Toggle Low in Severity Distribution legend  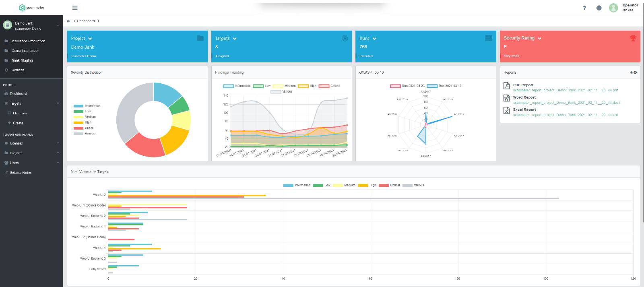(82, 111)
